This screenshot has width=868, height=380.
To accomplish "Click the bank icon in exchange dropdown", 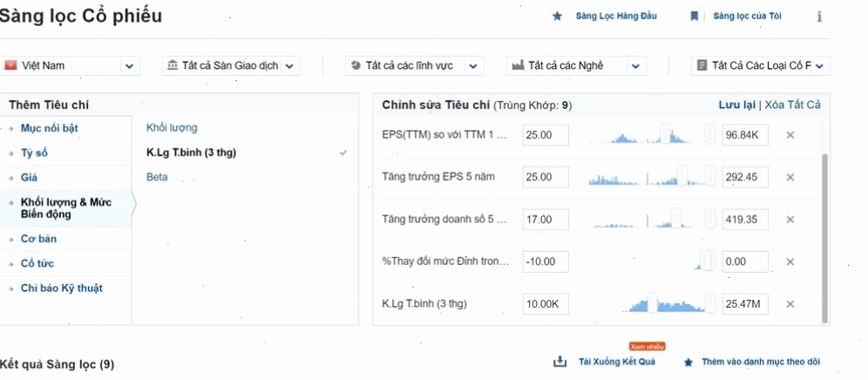I will point(173,65).
